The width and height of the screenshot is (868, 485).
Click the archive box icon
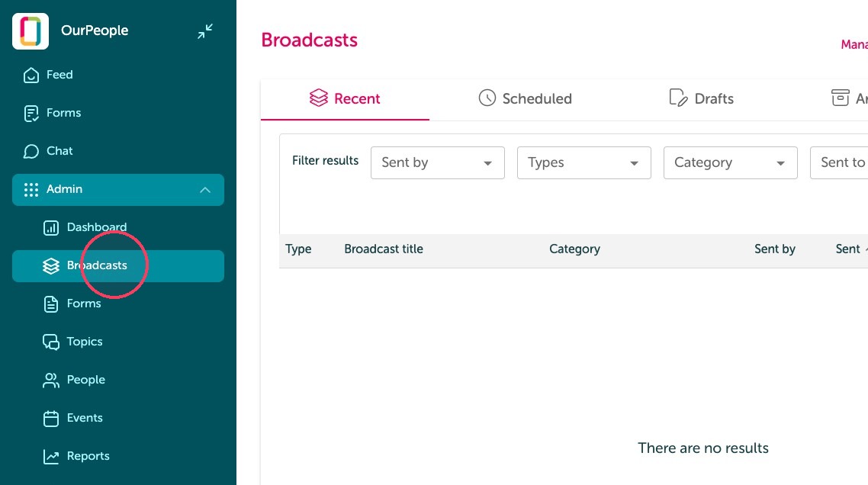click(840, 98)
